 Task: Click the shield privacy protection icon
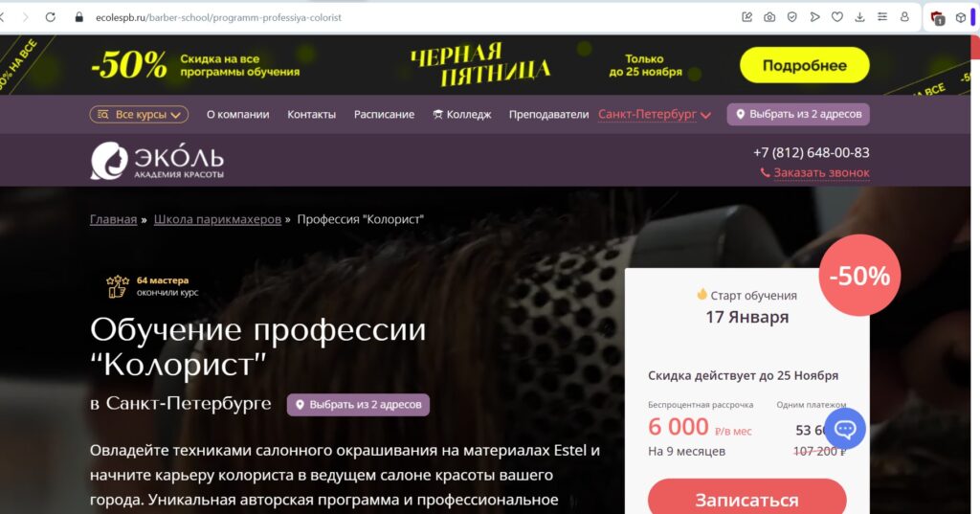(x=791, y=17)
